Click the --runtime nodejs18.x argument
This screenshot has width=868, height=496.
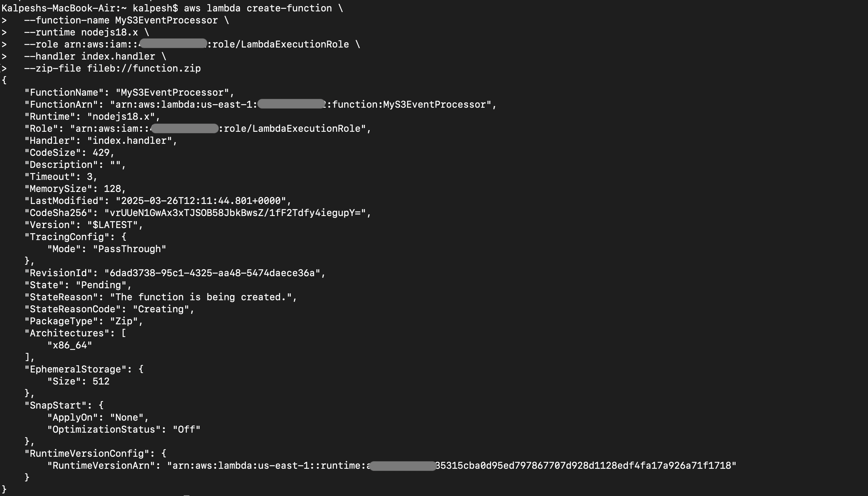tap(86, 32)
